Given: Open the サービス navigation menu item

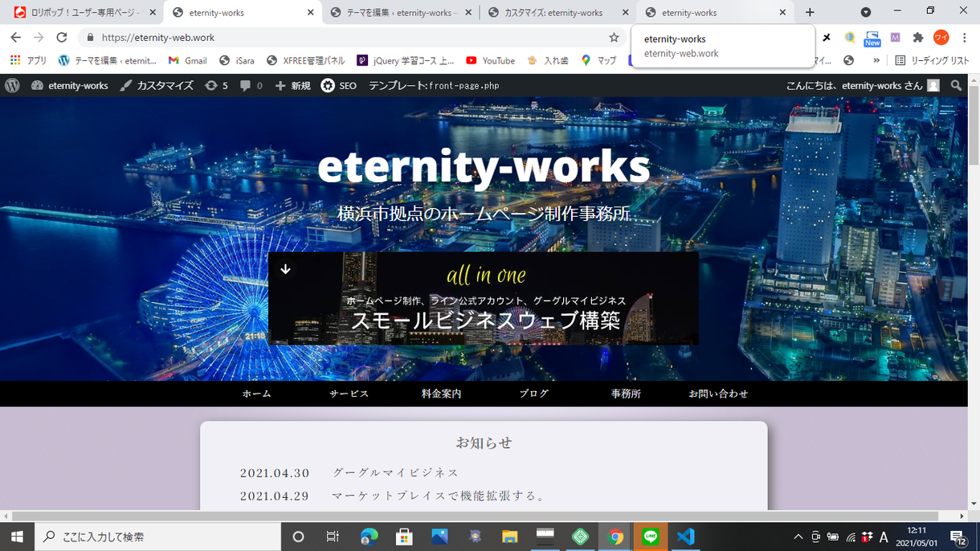Looking at the screenshot, I should (349, 394).
